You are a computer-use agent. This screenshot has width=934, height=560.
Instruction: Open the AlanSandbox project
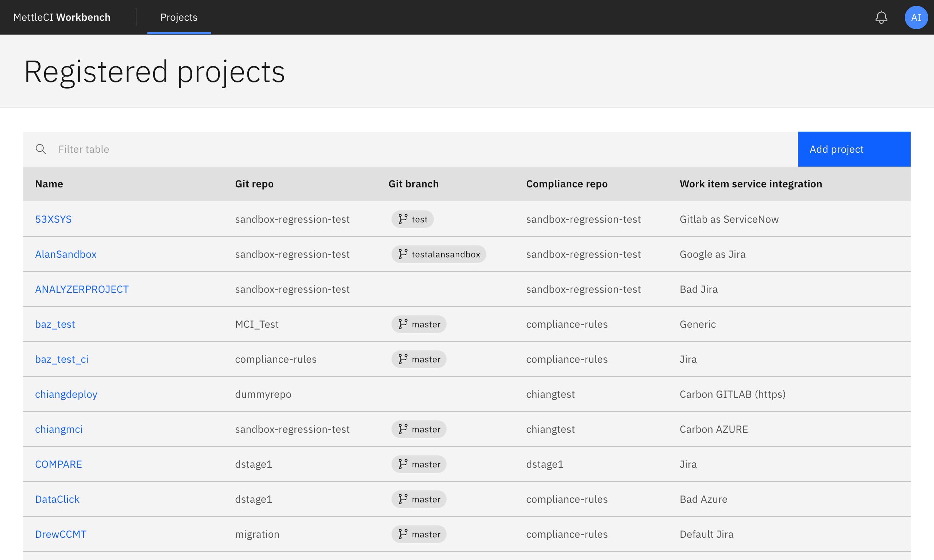(x=66, y=254)
